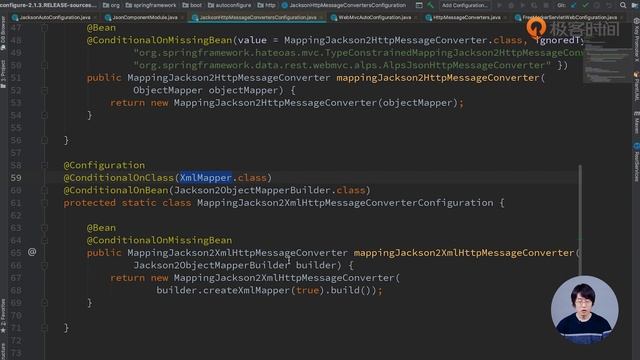Click builder.createXmlMapper on line 68
640x360 pixels.
223,291
